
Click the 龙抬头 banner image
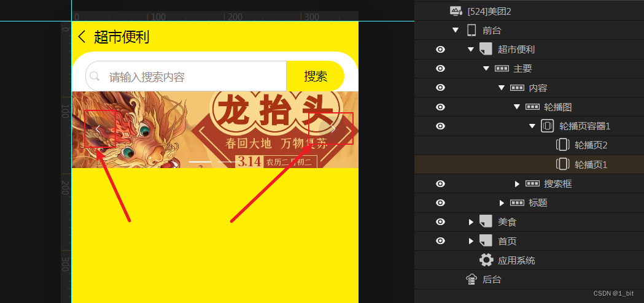click(215, 130)
